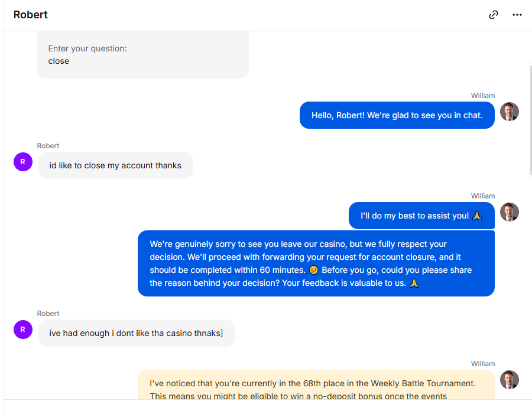
Task: Click the yellow Weekly Battle Tournament note
Action: pyautogui.click(x=316, y=385)
